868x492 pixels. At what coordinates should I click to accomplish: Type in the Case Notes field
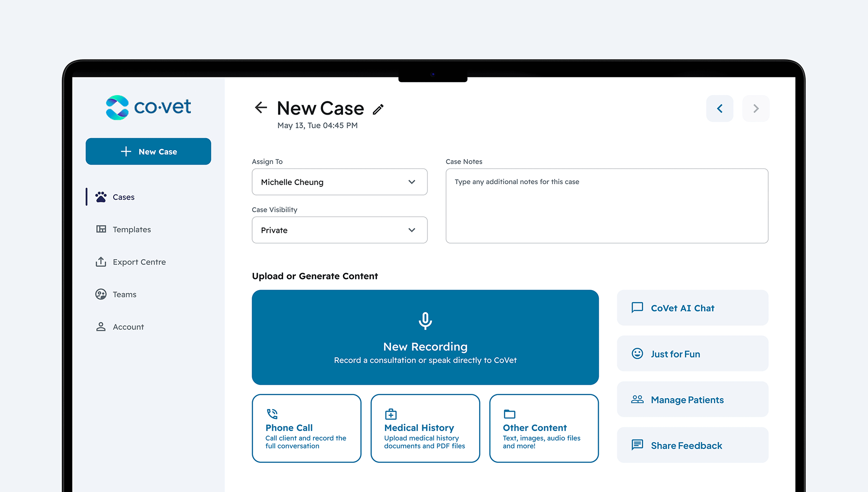point(606,206)
